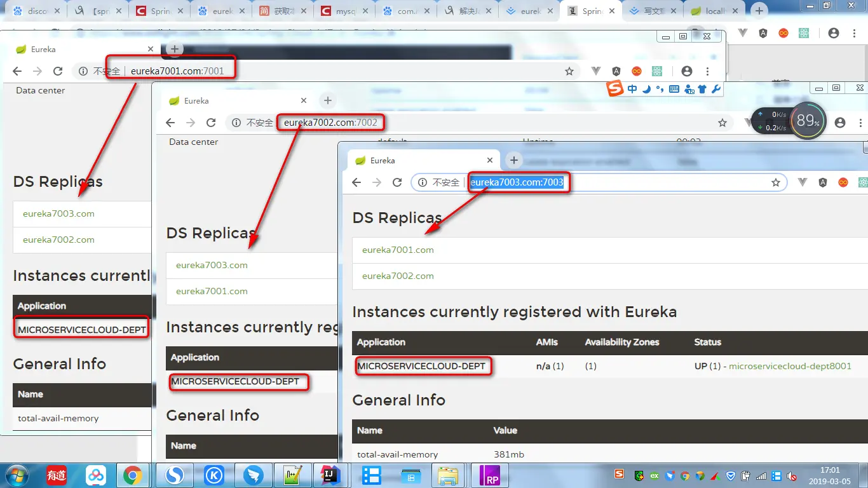Reload the eureka7003.com:7003 page
868x488 pixels.
coord(397,182)
